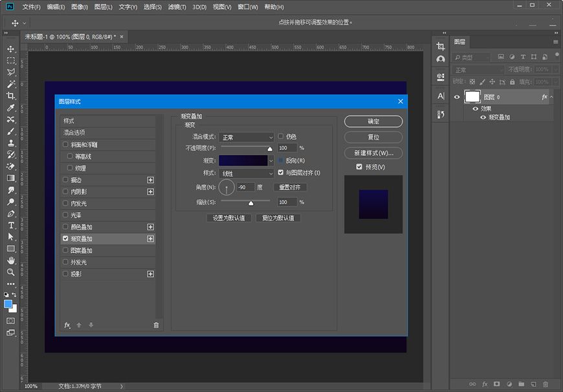Select the Horizontal Type tool
The width and height of the screenshot is (563, 392).
(11, 225)
